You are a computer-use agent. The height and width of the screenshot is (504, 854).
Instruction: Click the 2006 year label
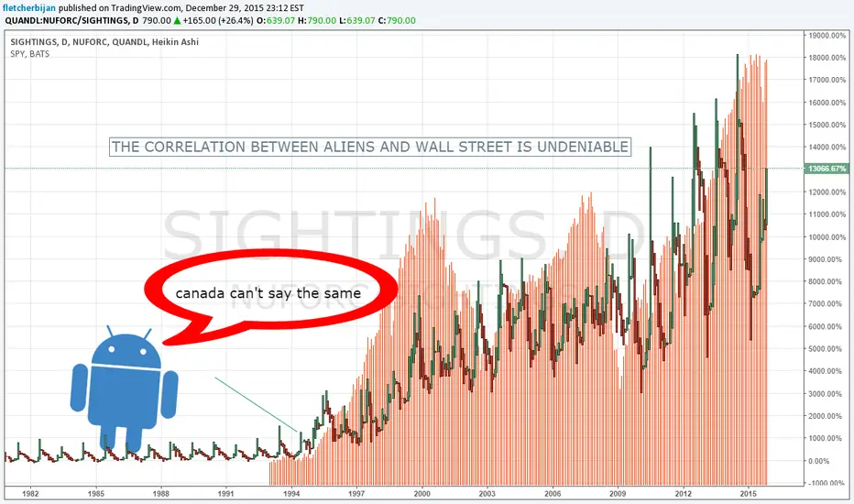point(553,494)
